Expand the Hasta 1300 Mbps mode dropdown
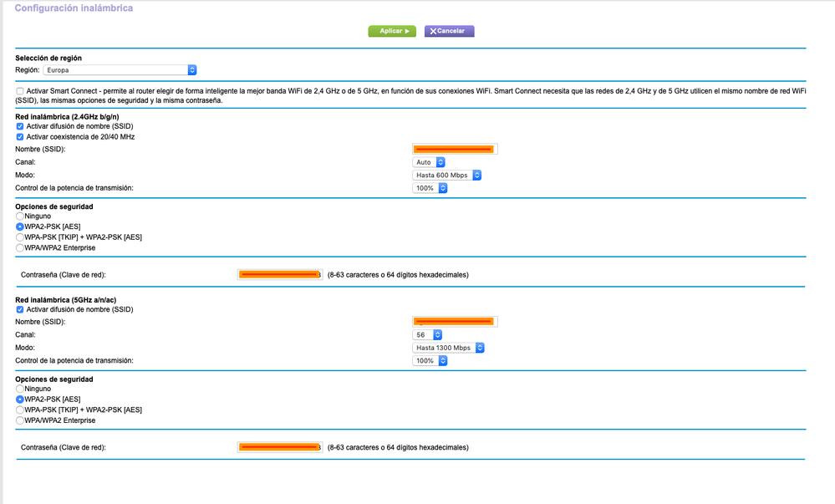835x504 pixels. coord(448,348)
